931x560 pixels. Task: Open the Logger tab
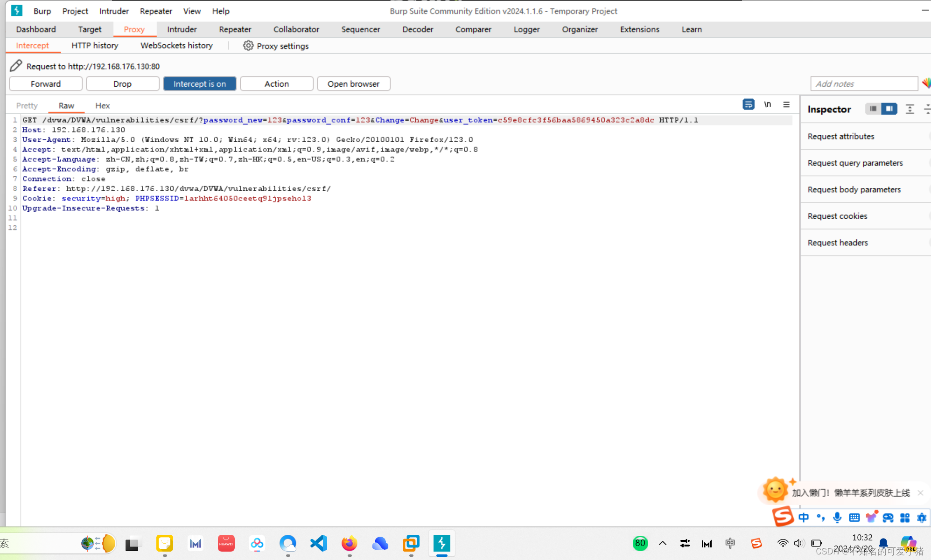click(526, 29)
